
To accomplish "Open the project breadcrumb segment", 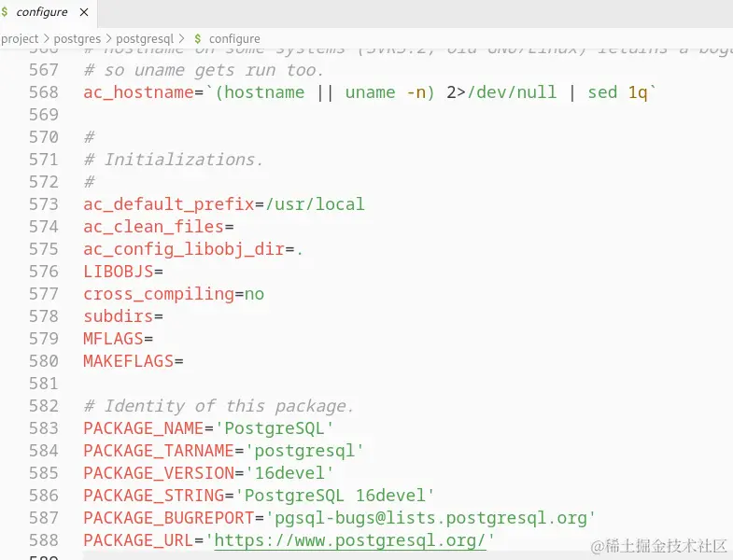I will click(x=20, y=39).
